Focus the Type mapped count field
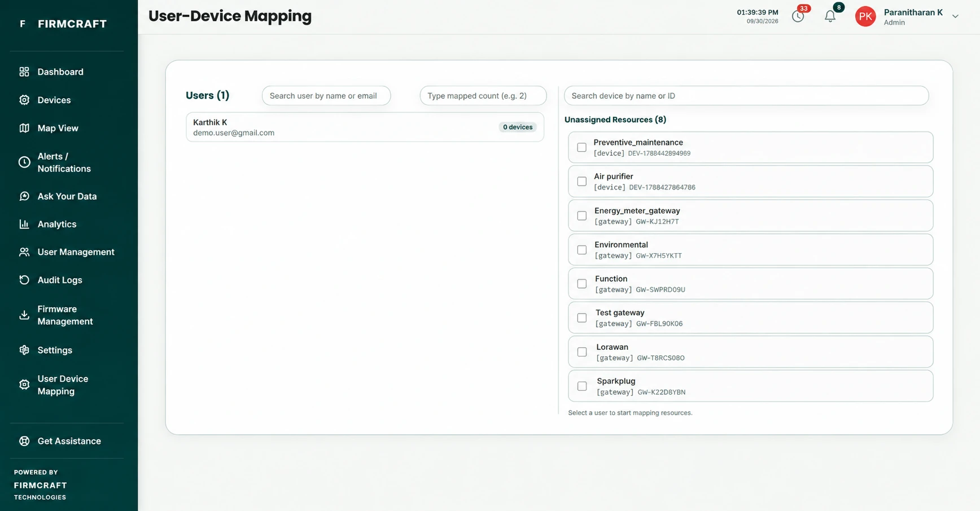The image size is (980, 511). point(483,96)
